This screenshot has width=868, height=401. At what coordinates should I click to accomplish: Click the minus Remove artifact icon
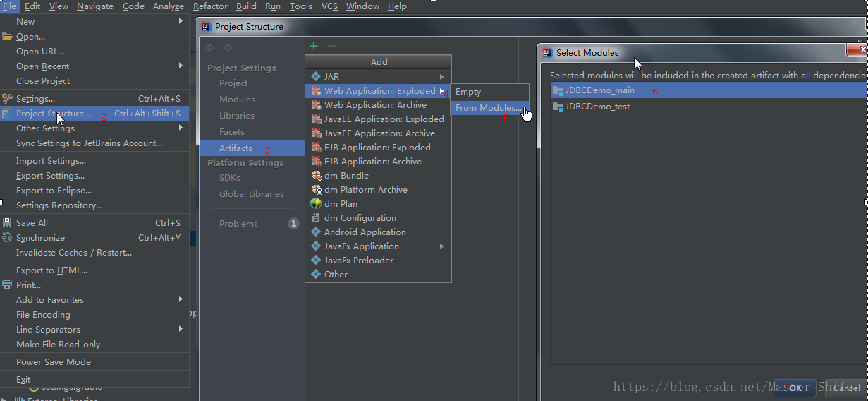coord(331,46)
